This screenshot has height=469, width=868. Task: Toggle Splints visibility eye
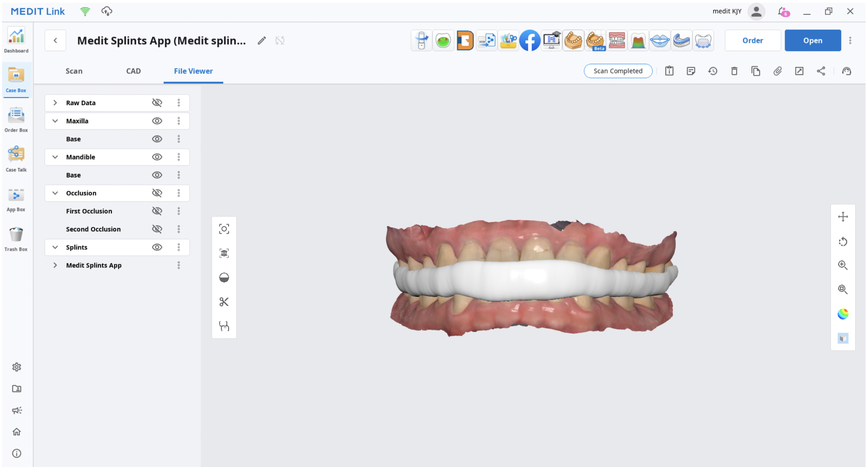coord(157,247)
